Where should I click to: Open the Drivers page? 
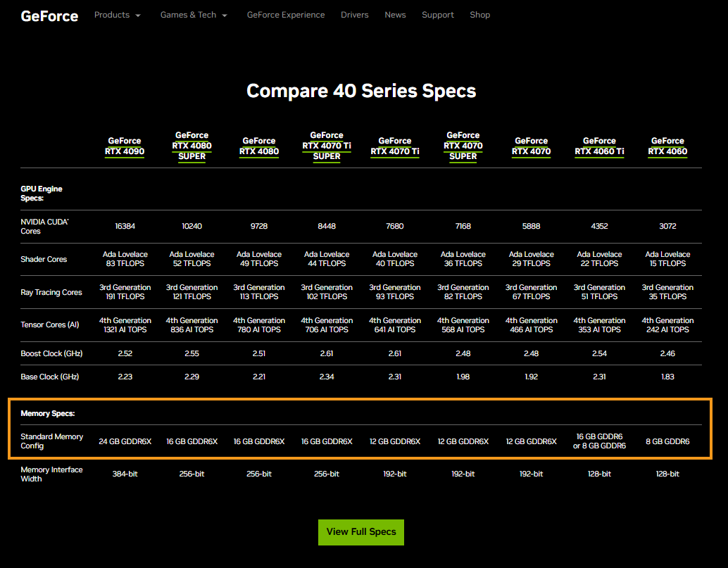[x=355, y=15]
